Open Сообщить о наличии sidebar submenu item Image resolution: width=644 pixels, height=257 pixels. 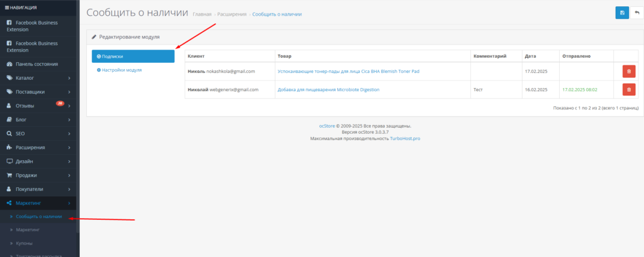click(39, 217)
